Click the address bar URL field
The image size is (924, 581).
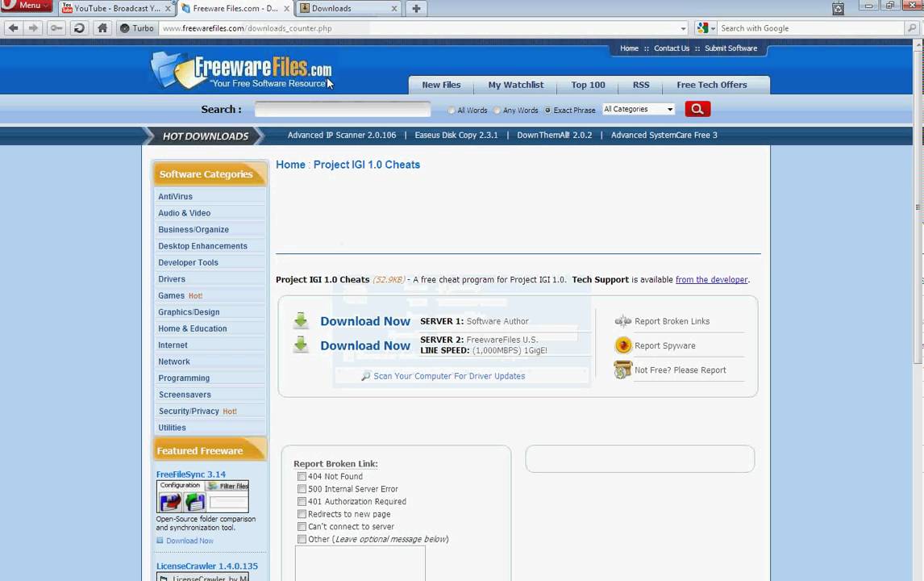point(418,27)
